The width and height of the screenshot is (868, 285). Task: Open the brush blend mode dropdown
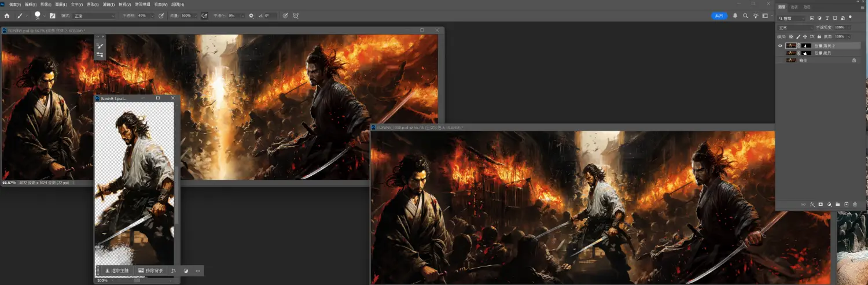(x=94, y=16)
